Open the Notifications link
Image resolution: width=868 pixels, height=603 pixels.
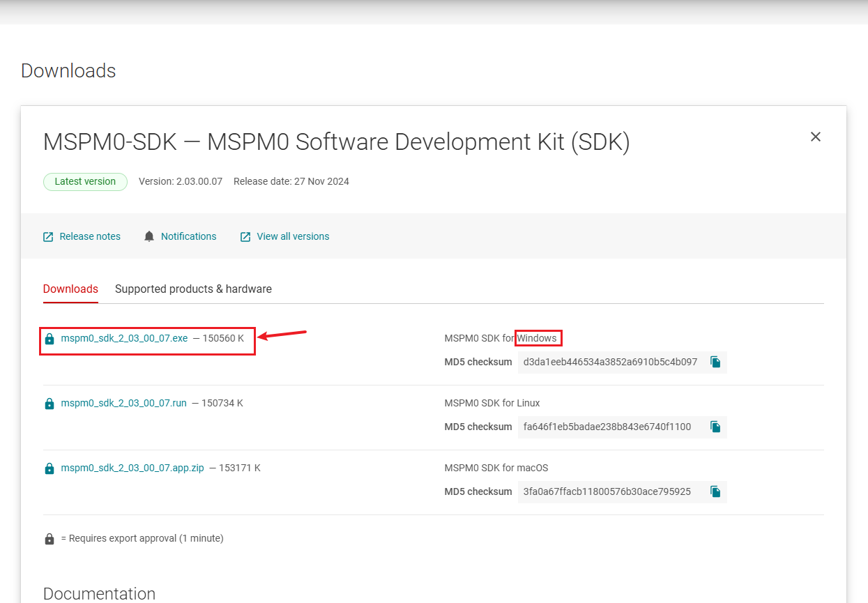click(188, 236)
